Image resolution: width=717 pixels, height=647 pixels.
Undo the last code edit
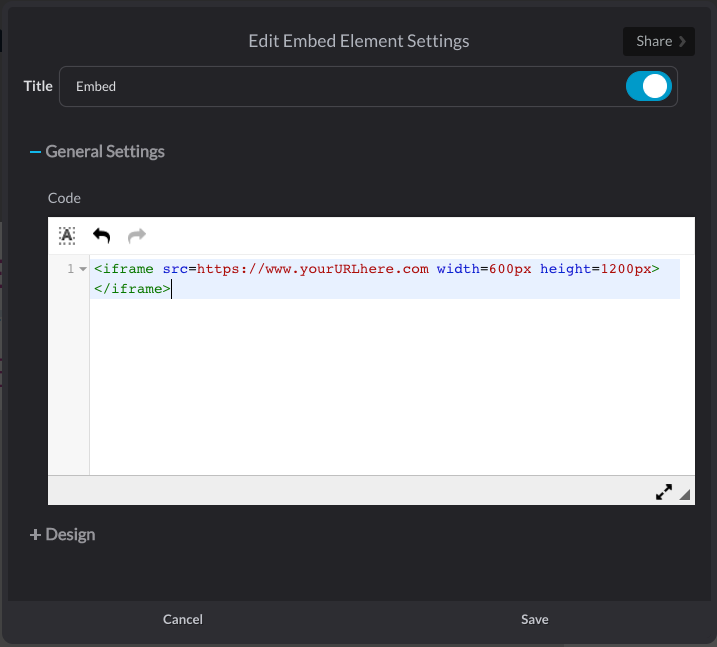coord(101,235)
